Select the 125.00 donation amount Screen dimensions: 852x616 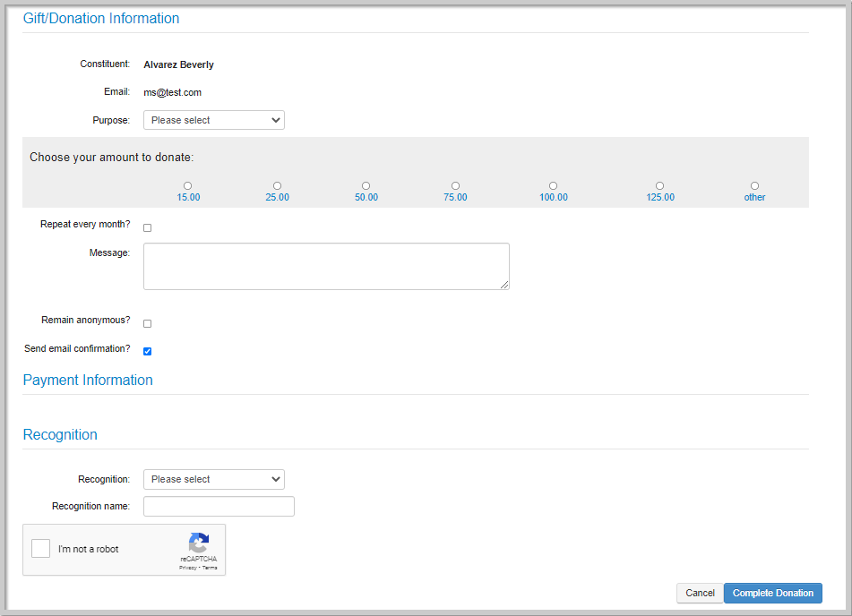[660, 185]
